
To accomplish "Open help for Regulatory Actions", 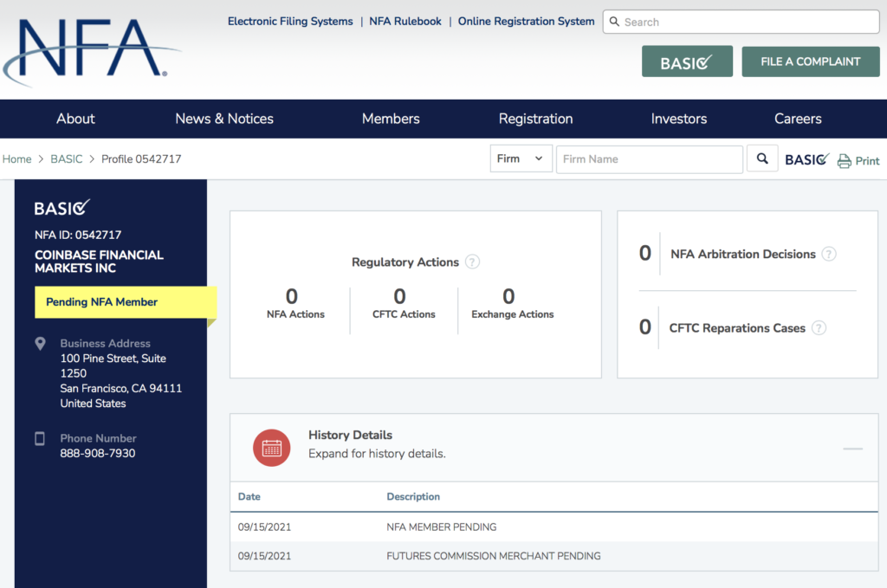I will coord(472,262).
